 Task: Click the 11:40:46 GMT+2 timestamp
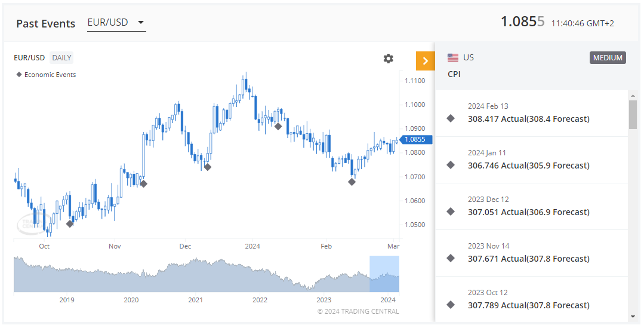[583, 23]
